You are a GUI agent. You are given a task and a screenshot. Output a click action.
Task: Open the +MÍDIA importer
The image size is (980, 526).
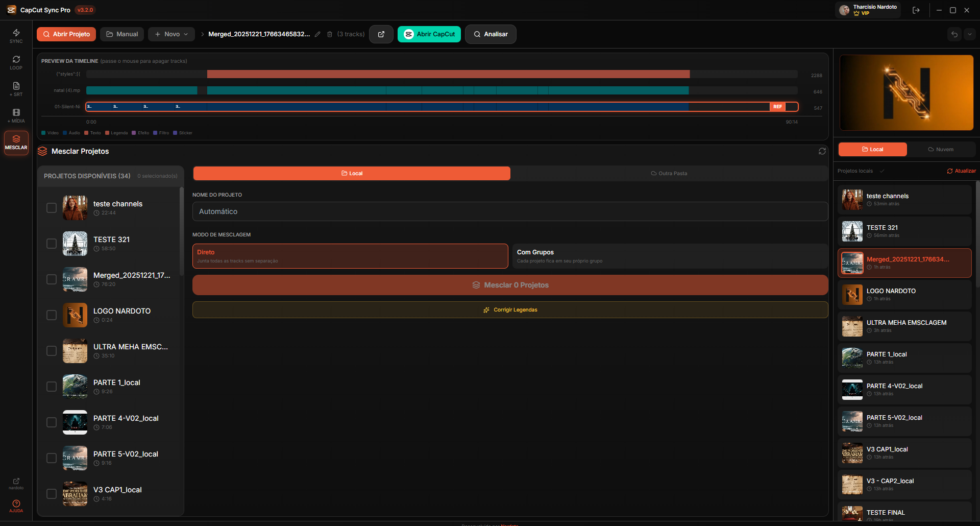coord(16,116)
